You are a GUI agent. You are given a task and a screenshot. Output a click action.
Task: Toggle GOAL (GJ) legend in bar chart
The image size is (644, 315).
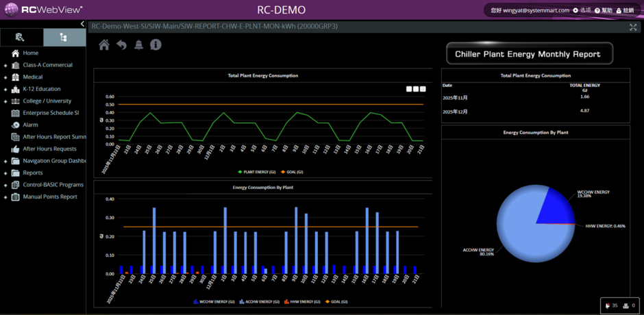337,301
